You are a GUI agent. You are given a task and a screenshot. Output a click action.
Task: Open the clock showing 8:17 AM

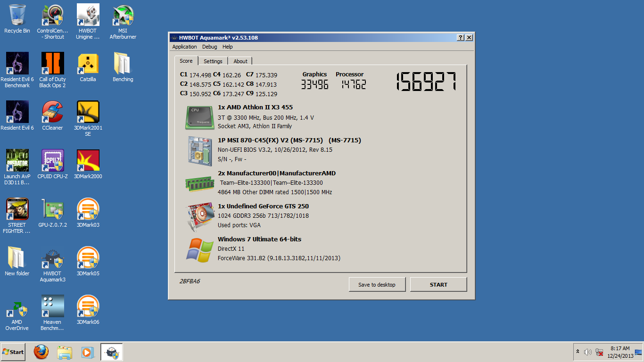(x=620, y=352)
